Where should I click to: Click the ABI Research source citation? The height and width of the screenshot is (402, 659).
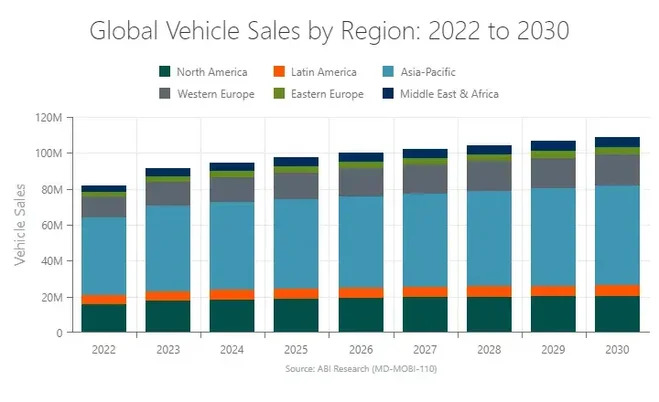click(x=359, y=369)
